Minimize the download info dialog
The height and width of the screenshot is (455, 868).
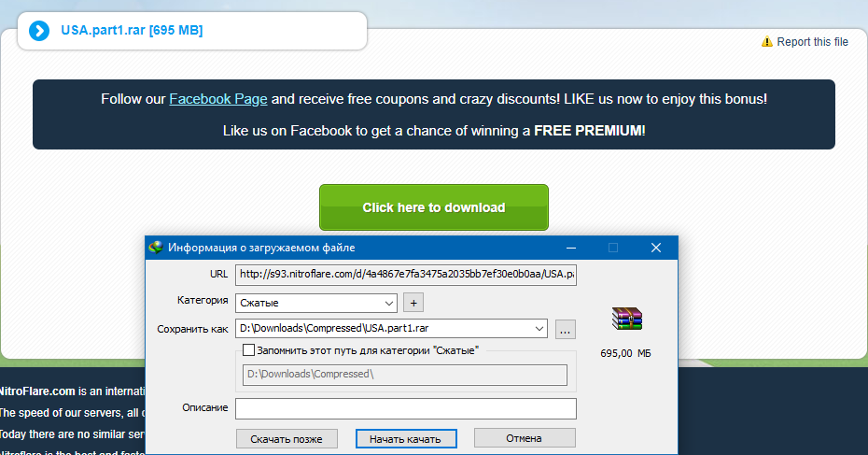point(571,248)
